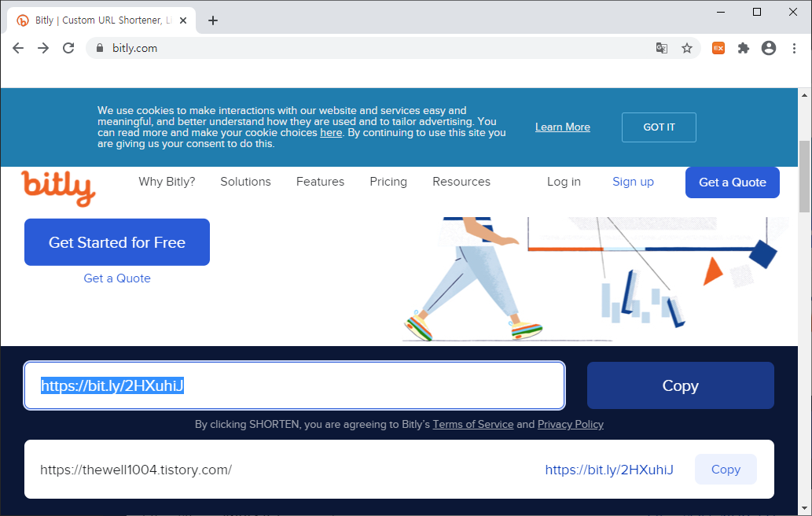Click the orange extension icon

pyautogui.click(x=718, y=48)
